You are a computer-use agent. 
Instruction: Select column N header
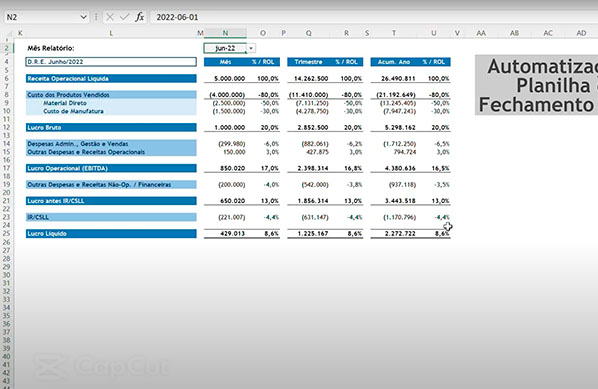tap(225, 33)
